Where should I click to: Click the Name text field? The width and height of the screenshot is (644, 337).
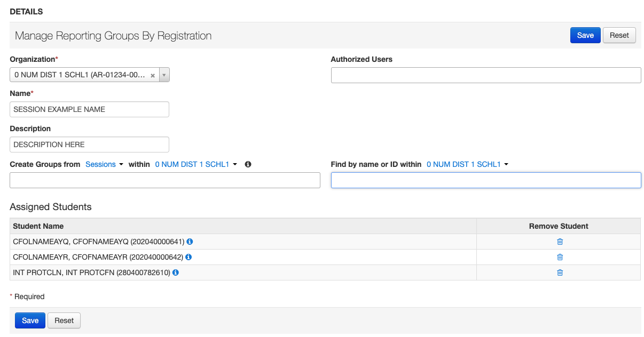click(89, 109)
